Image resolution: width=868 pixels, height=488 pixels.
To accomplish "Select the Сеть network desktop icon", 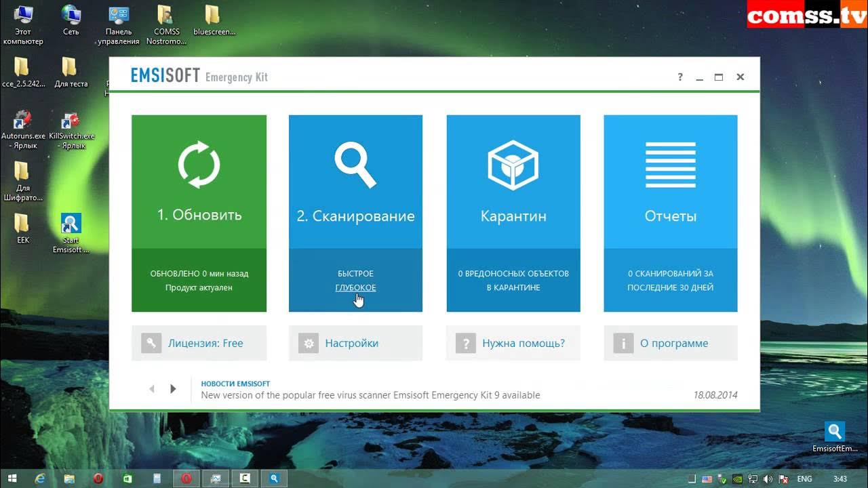I will [71, 20].
